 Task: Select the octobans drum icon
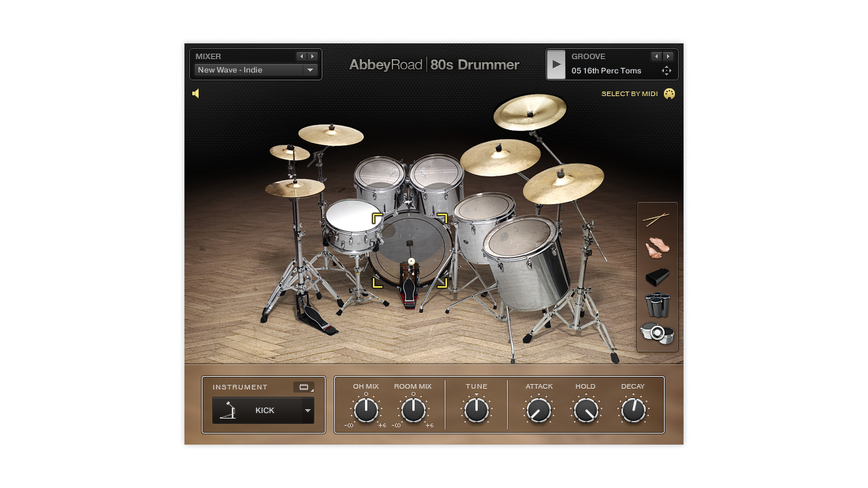[657, 305]
